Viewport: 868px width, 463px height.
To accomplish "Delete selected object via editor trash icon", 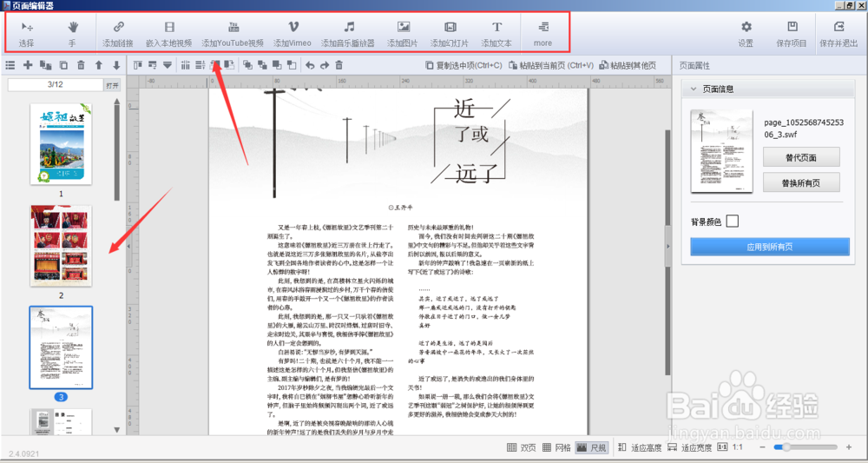I will click(x=339, y=65).
